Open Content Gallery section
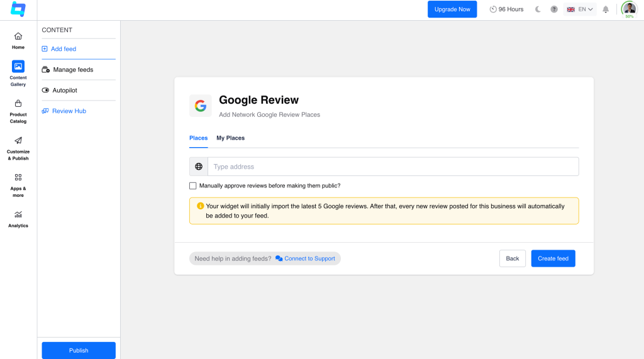 tap(18, 74)
